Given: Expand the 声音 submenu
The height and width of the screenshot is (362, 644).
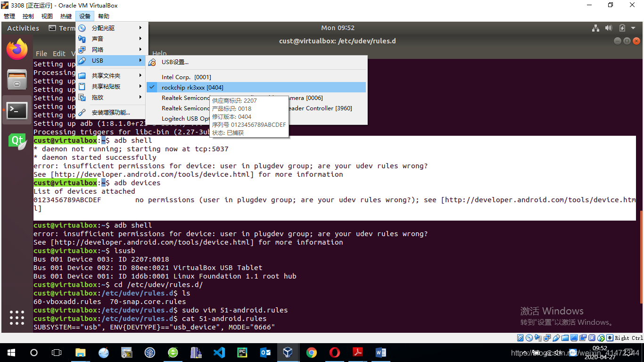Looking at the screenshot, I should pos(112,39).
